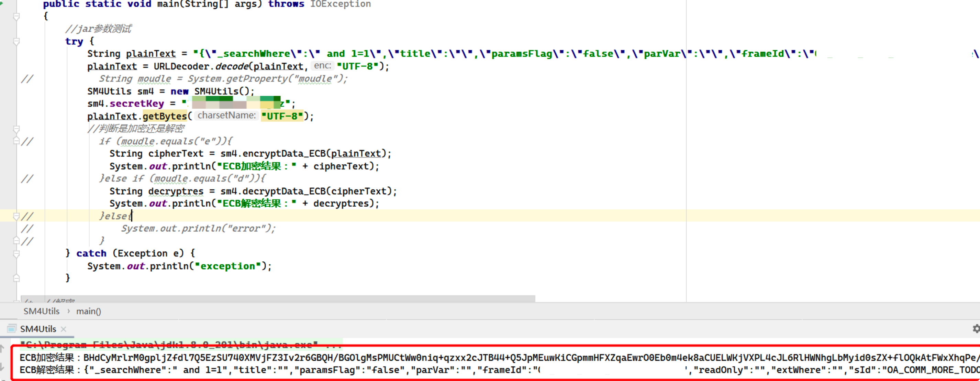Screen dimensions: 980x381
Task: Collapse the catch block fold marker
Action: [16, 254]
